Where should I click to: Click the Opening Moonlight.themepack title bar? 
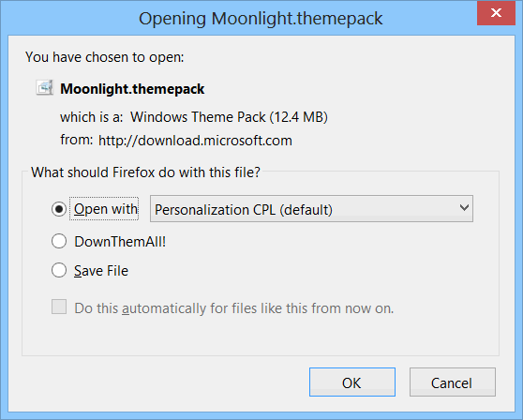coord(261,18)
